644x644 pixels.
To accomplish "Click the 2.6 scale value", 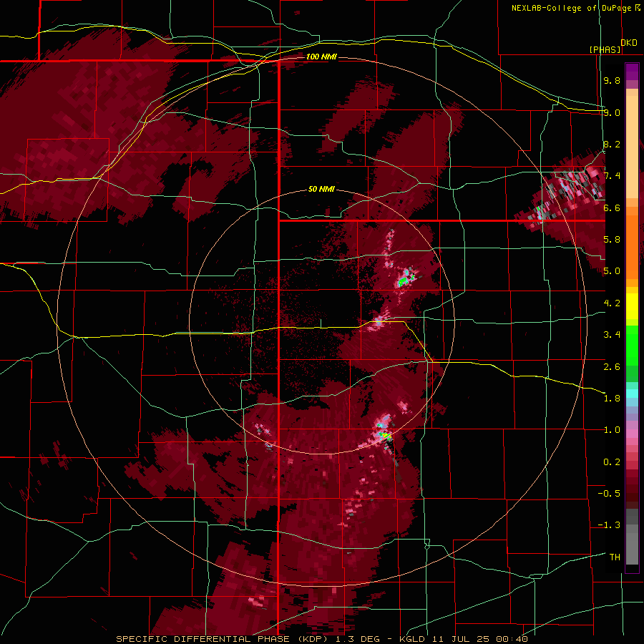I will pos(612,367).
